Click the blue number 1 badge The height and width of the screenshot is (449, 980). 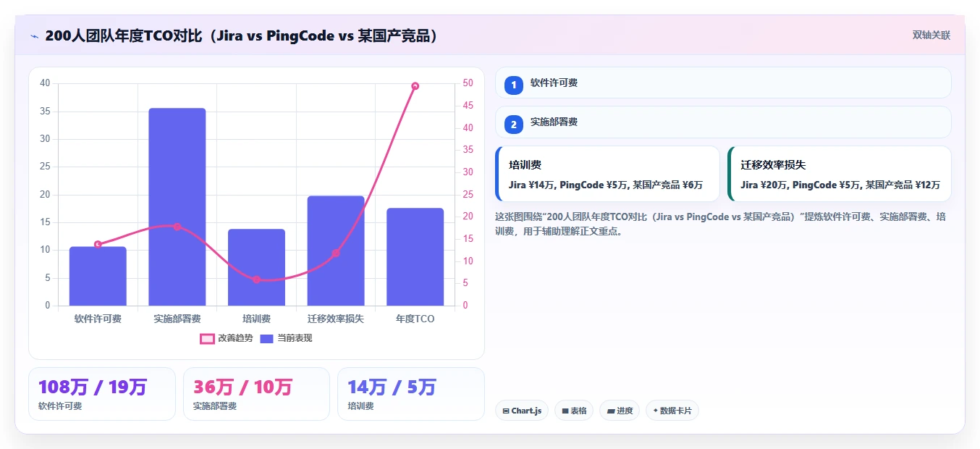pos(514,85)
